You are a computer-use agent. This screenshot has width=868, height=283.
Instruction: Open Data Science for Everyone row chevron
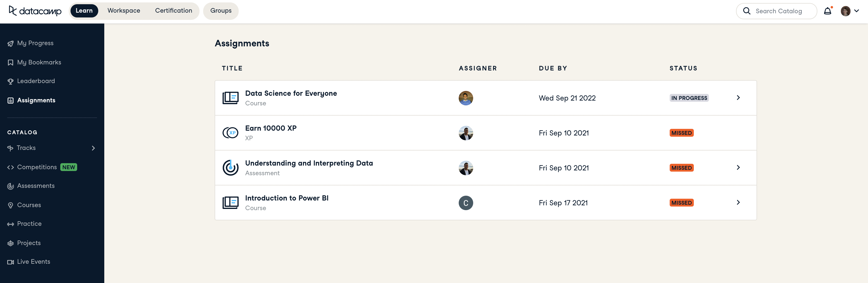[x=738, y=98]
